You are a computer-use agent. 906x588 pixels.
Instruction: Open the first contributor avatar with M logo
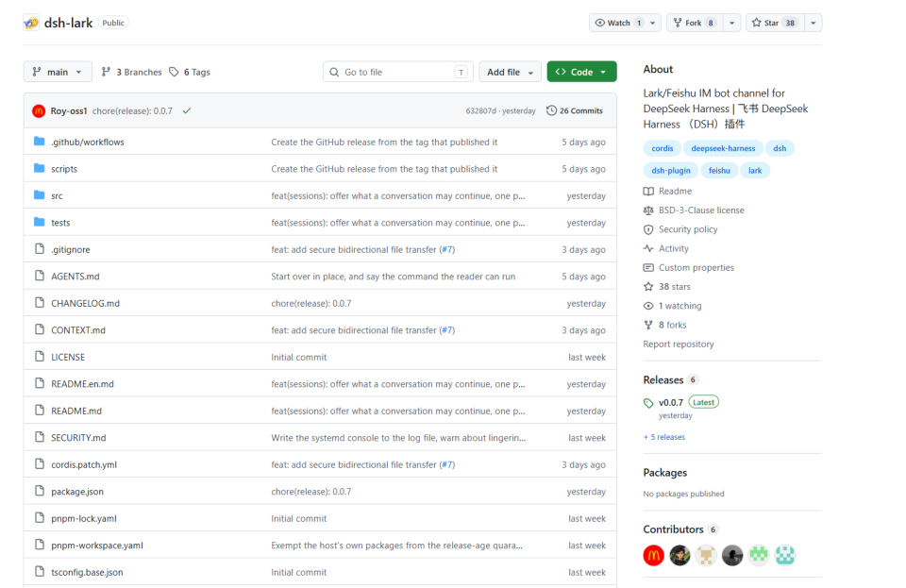coord(653,555)
